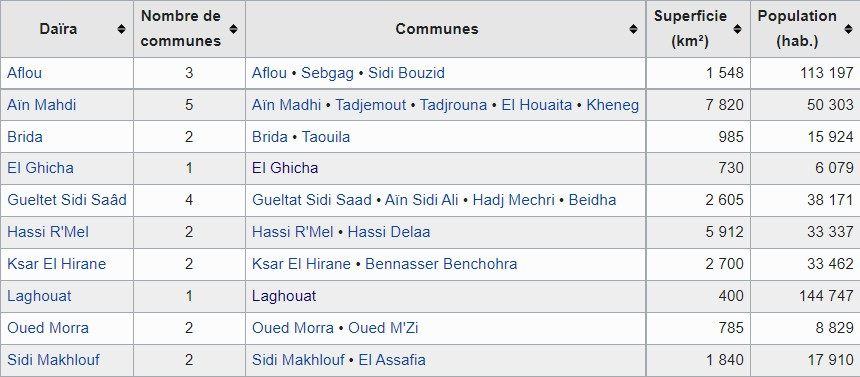The width and height of the screenshot is (860, 377).
Task: Click the Sidi Bouzid link
Action: [406, 73]
